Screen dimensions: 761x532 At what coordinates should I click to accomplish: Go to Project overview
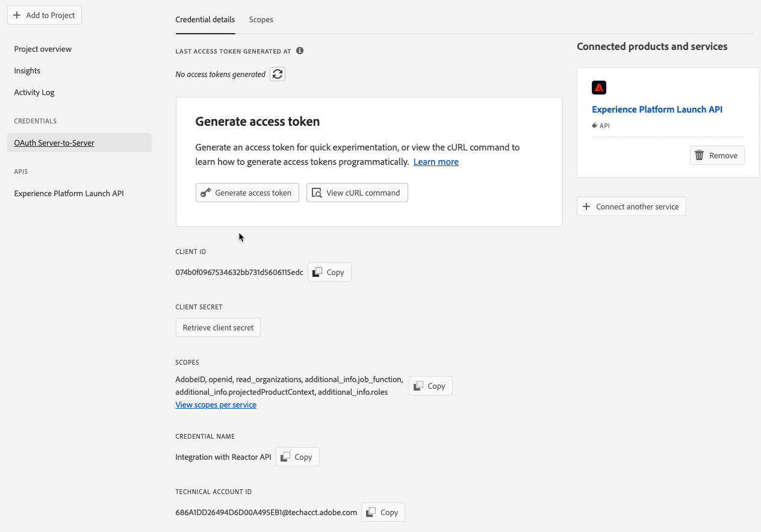click(43, 49)
